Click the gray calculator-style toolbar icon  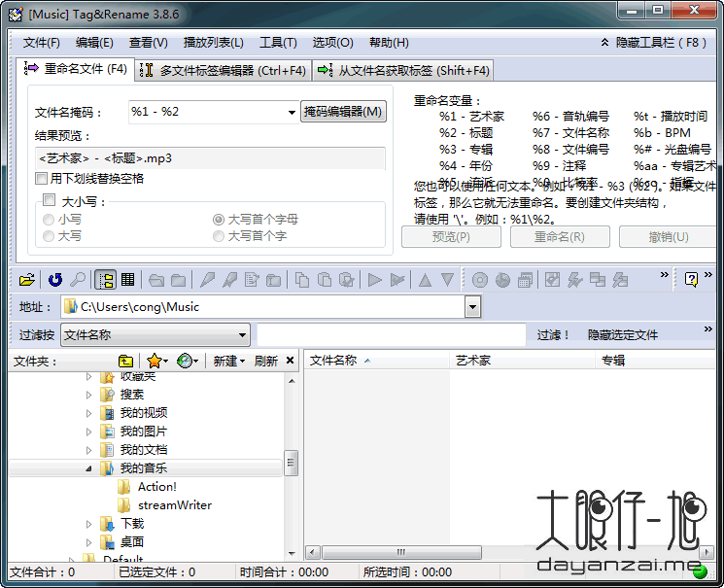pos(525,280)
